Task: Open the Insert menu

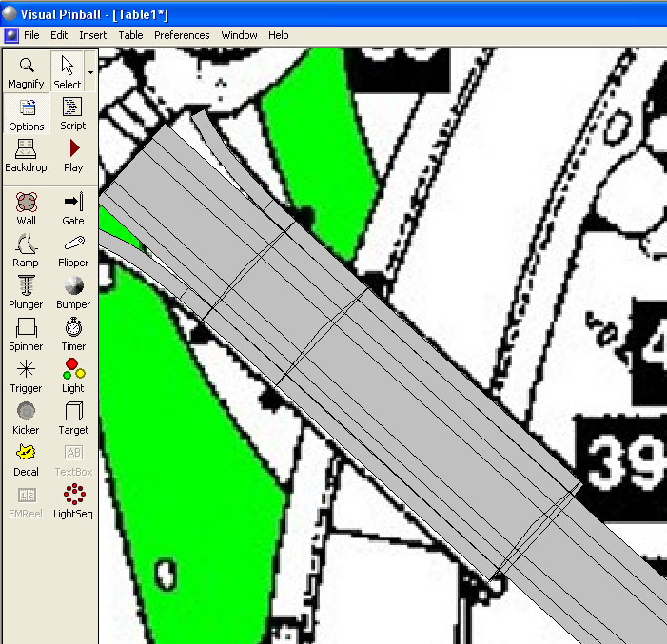Action: point(93,35)
